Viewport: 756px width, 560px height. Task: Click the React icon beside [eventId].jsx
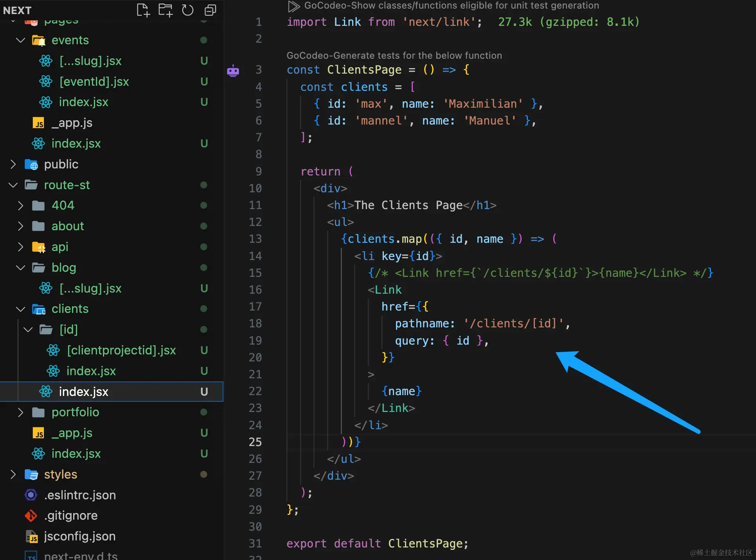(x=45, y=81)
